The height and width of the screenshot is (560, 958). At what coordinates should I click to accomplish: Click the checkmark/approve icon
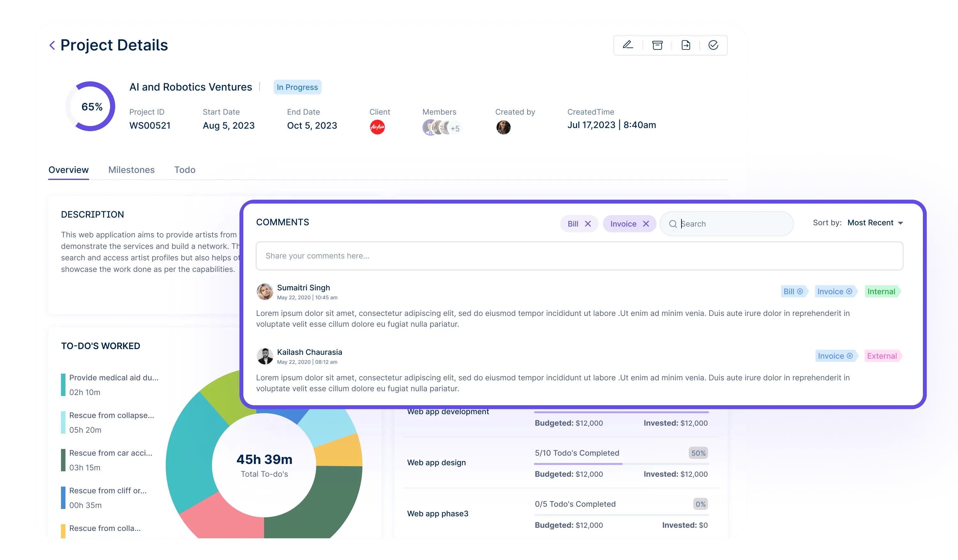point(712,45)
